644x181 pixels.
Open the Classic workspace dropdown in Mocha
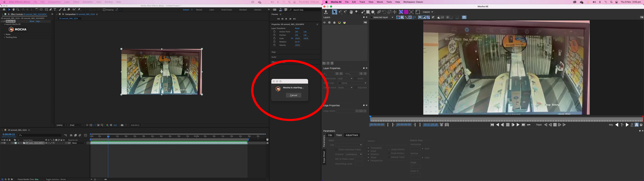tap(428, 12)
